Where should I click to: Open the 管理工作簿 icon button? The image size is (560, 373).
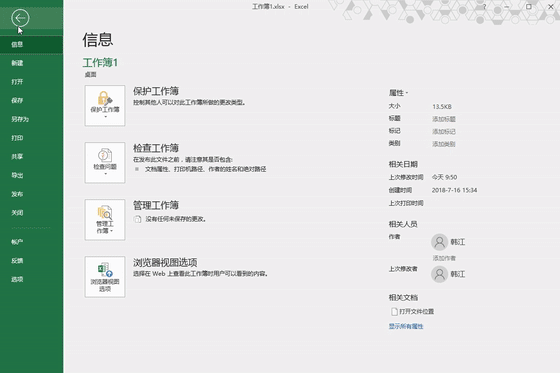point(105,220)
